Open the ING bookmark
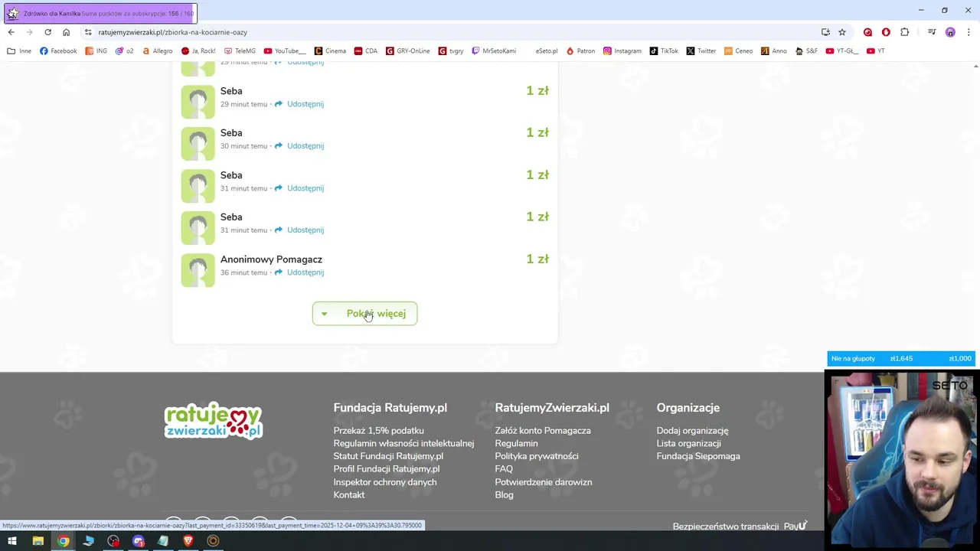980x551 pixels. coord(96,51)
